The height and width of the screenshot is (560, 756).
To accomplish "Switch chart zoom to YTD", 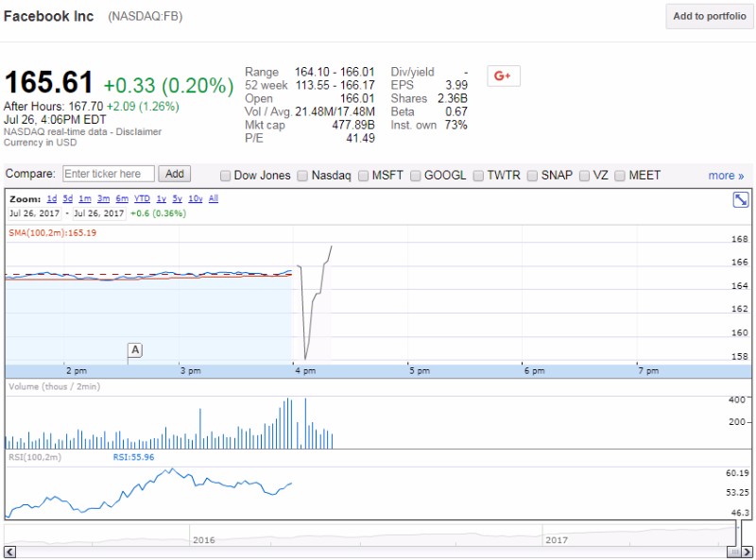I will 142,198.
